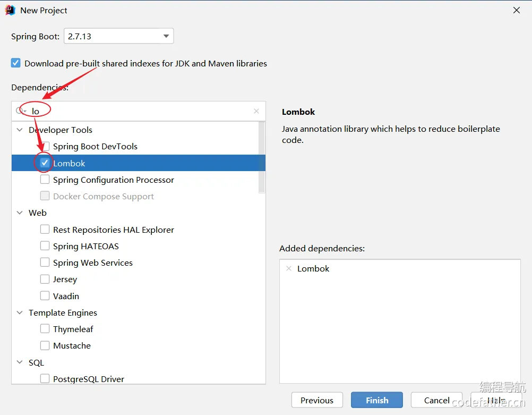Uncheck the Lombok dependency checkbox
This screenshot has height=415, width=532.
click(x=45, y=163)
